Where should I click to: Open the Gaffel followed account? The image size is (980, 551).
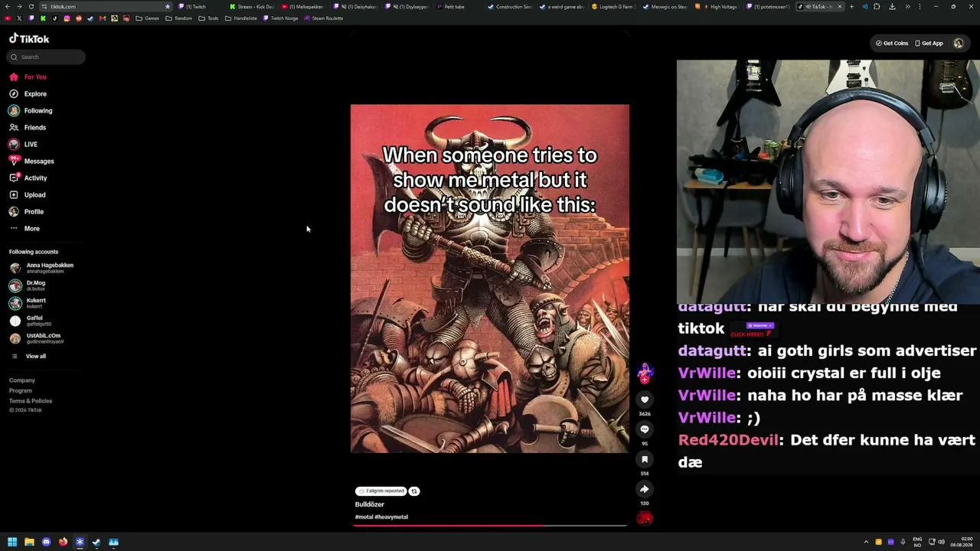[30, 321]
